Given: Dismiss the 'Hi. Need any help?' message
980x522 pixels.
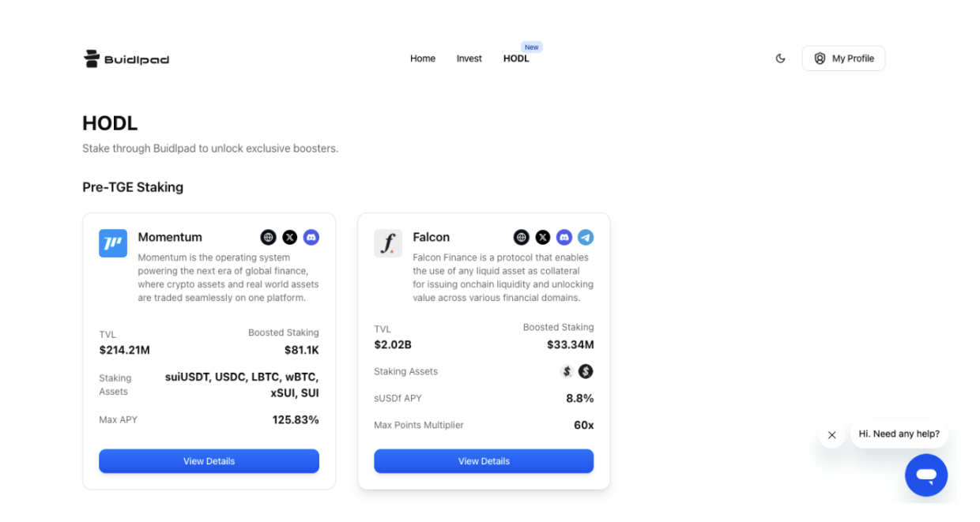Looking at the screenshot, I should point(831,435).
